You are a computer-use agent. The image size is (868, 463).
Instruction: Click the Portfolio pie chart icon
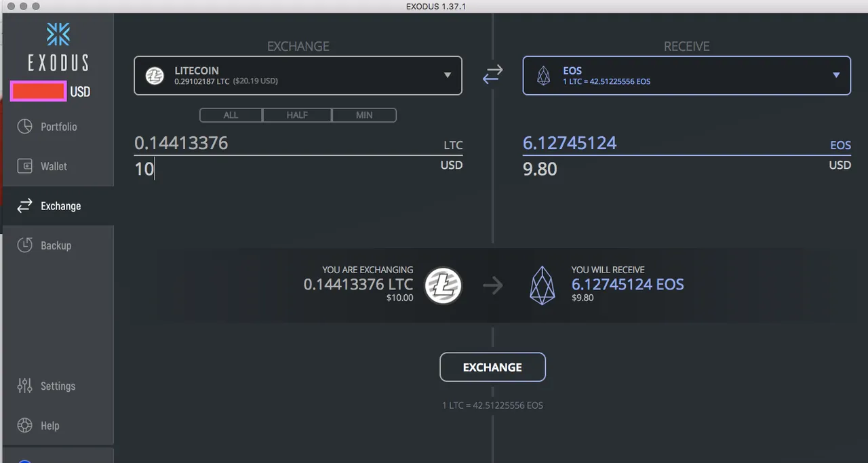coord(24,127)
